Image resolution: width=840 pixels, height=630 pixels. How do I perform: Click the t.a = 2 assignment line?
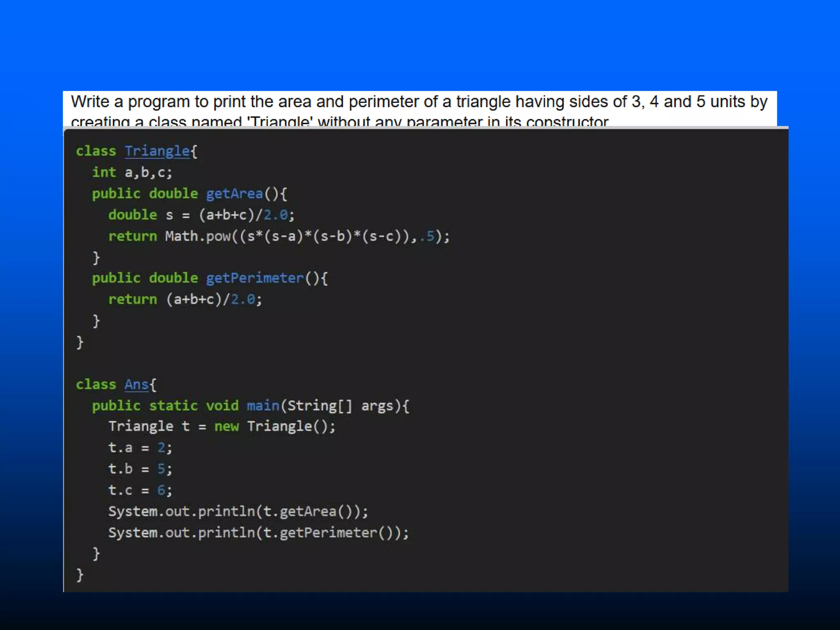click(x=140, y=447)
